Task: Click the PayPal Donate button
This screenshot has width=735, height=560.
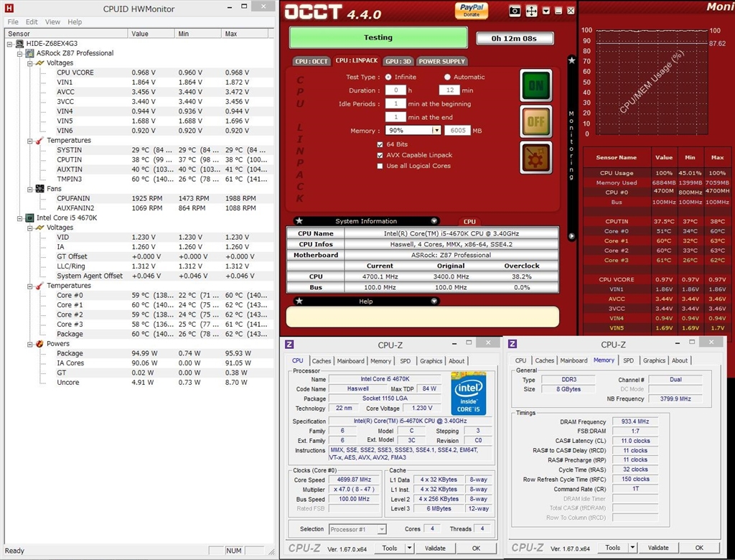Action: 471,10
